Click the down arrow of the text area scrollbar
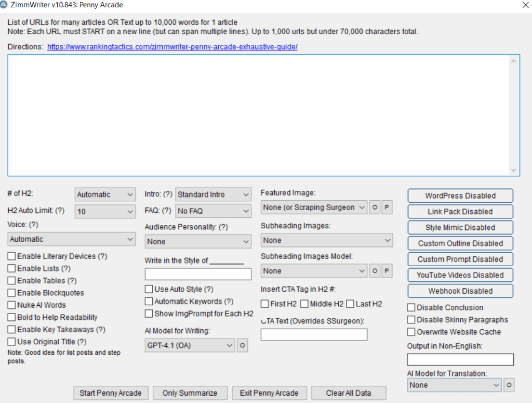Viewport: 532px width, 403px height. (514, 170)
